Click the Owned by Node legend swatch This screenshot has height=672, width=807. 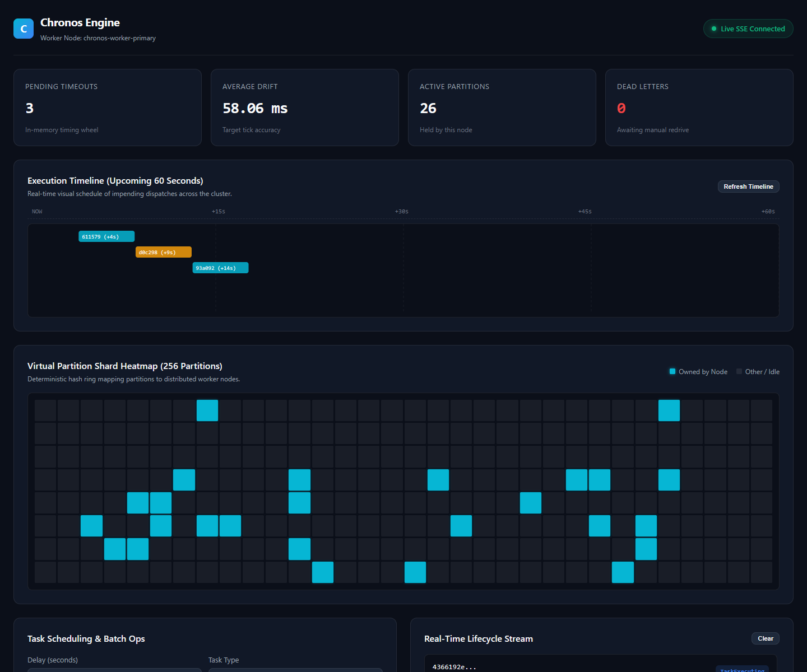point(672,371)
